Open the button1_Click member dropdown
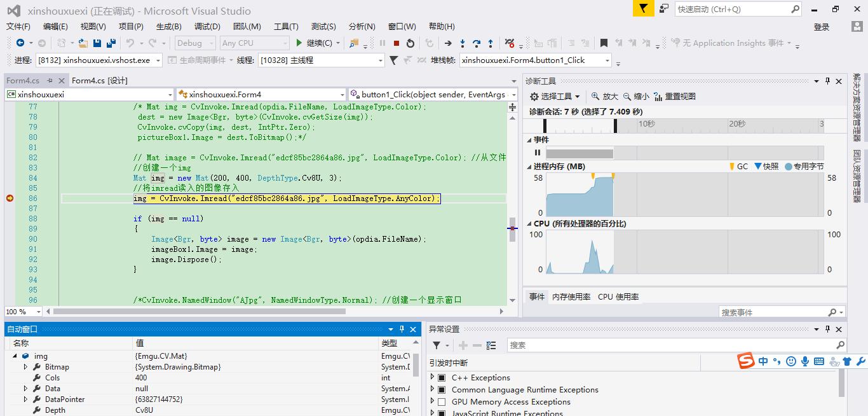868x416 pixels. [x=432, y=95]
